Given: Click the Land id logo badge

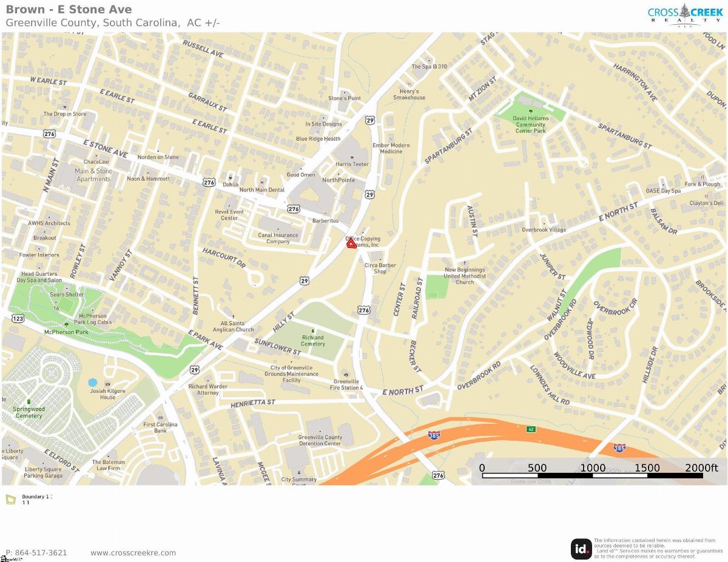Looking at the screenshot, I should 581,549.
